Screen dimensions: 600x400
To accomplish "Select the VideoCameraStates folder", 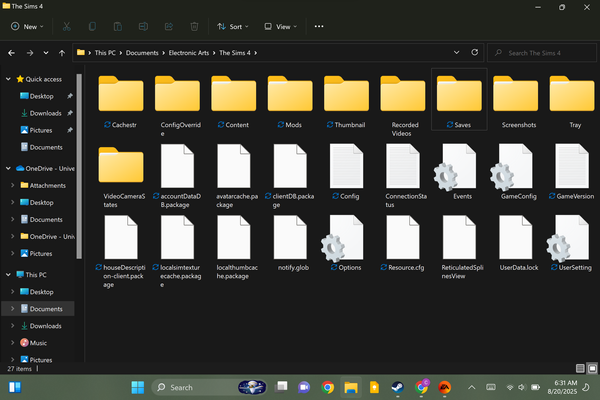I will [x=121, y=177].
